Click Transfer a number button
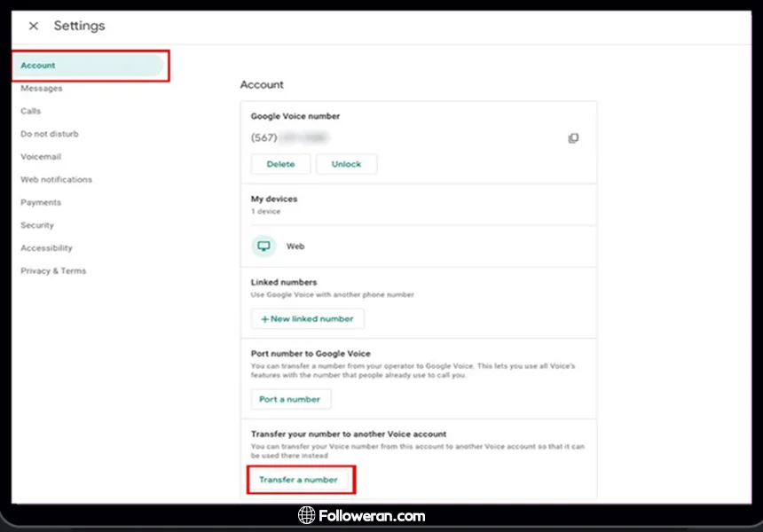This screenshot has width=763, height=532. pyautogui.click(x=299, y=480)
